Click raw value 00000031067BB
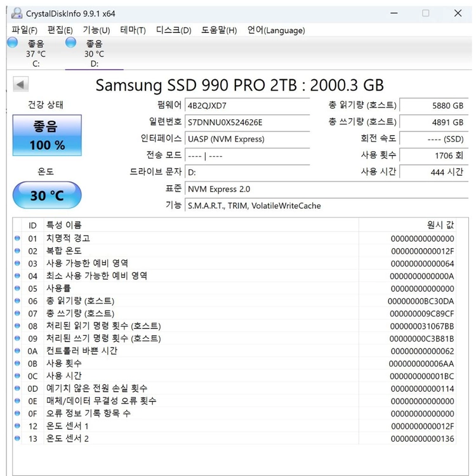 click(x=422, y=326)
